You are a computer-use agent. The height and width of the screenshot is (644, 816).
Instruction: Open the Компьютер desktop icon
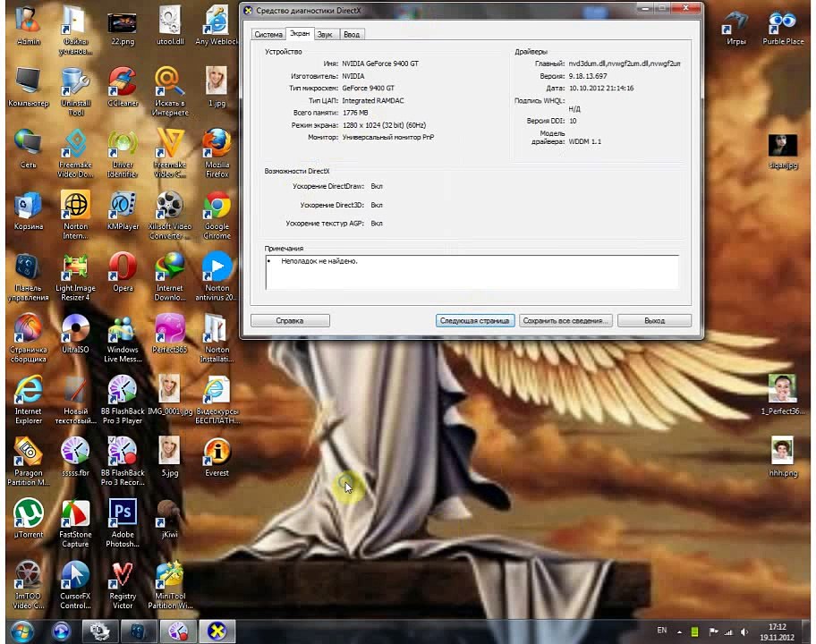tap(28, 87)
